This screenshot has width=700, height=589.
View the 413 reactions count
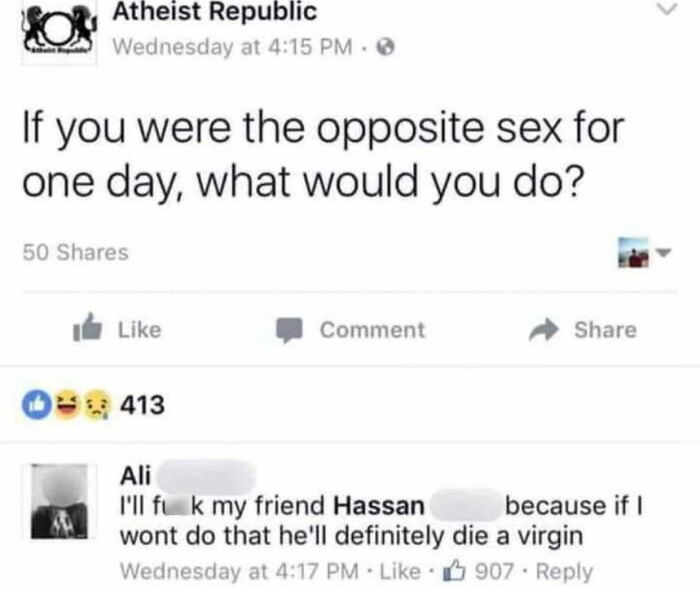(143, 405)
